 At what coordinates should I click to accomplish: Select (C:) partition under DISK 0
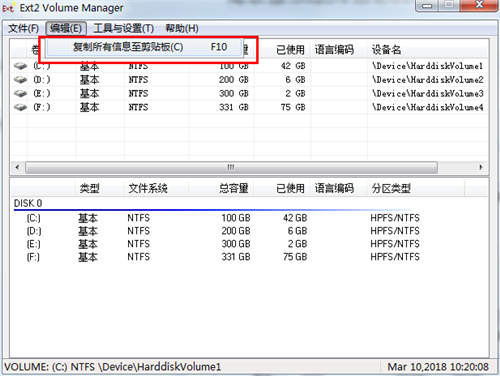pyautogui.click(x=33, y=218)
